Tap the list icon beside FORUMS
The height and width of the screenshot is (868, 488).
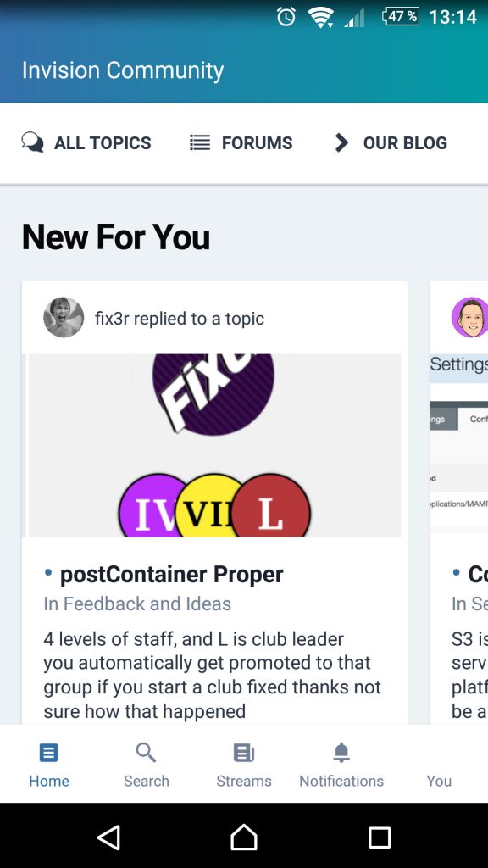pyautogui.click(x=200, y=142)
